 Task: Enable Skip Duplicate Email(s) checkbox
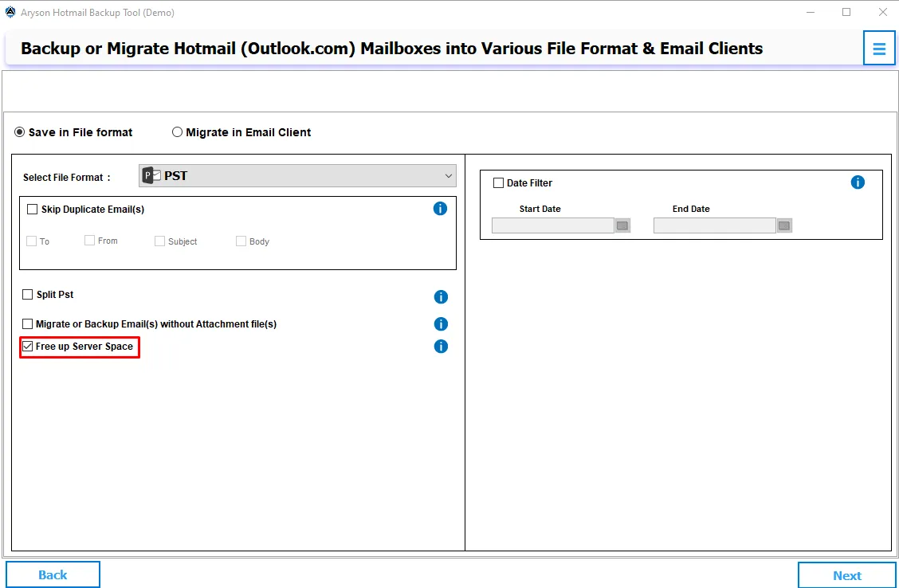point(32,210)
